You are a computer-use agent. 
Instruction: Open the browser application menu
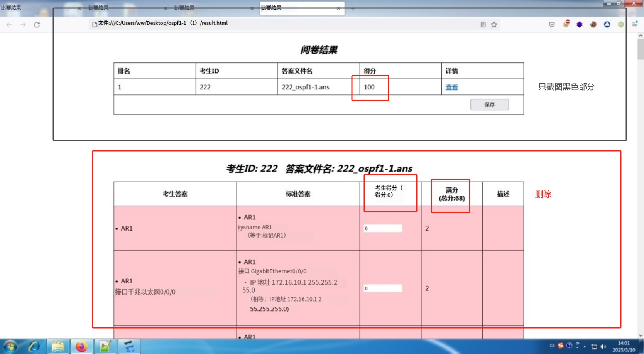(x=635, y=24)
